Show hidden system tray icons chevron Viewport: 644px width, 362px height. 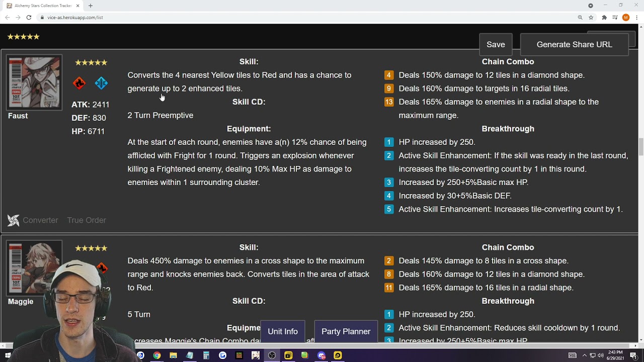(585, 355)
